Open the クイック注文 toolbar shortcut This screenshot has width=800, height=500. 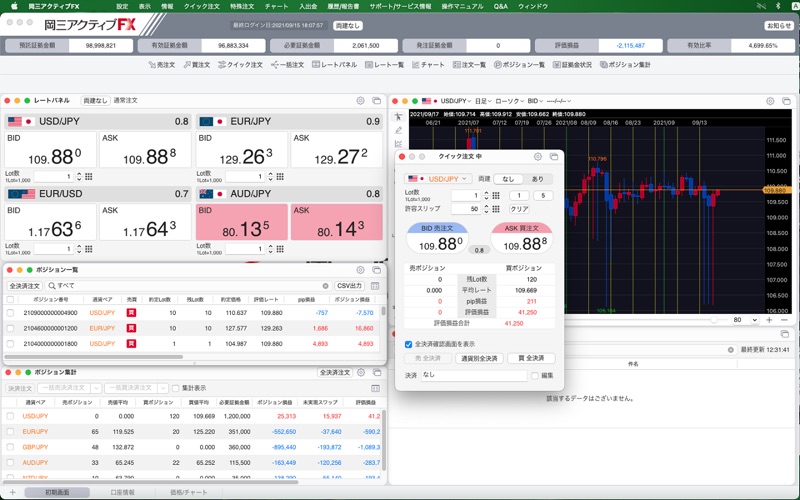coord(240,64)
